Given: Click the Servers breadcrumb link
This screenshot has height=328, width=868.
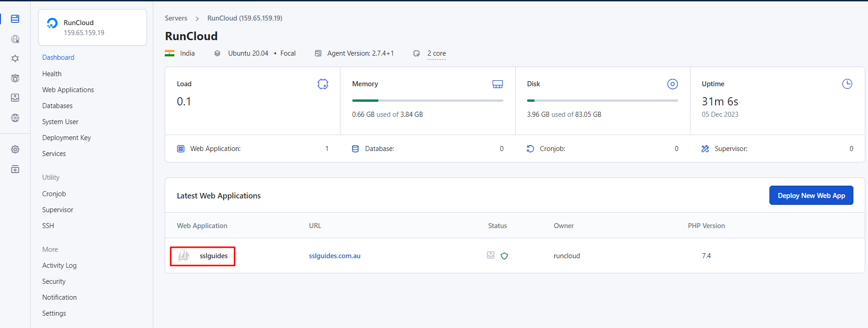Looking at the screenshot, I should (x=176, y=18).
